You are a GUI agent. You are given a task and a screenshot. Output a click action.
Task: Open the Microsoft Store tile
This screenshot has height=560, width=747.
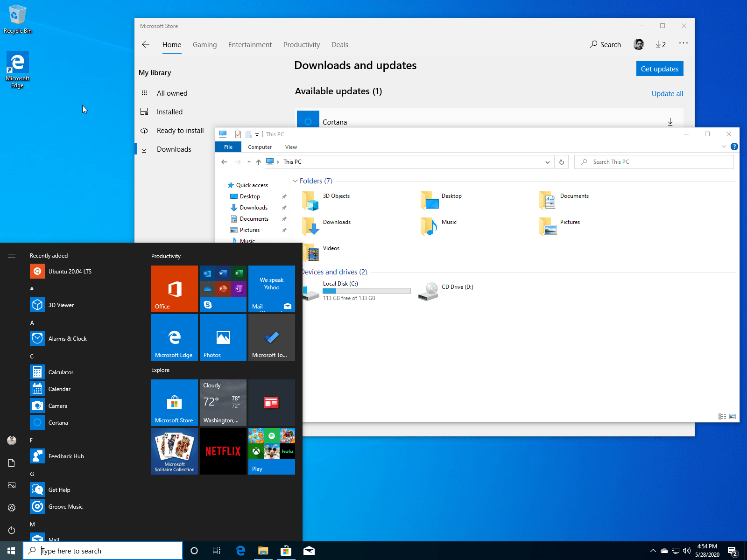pyautogui.click(x=175, y=403)
